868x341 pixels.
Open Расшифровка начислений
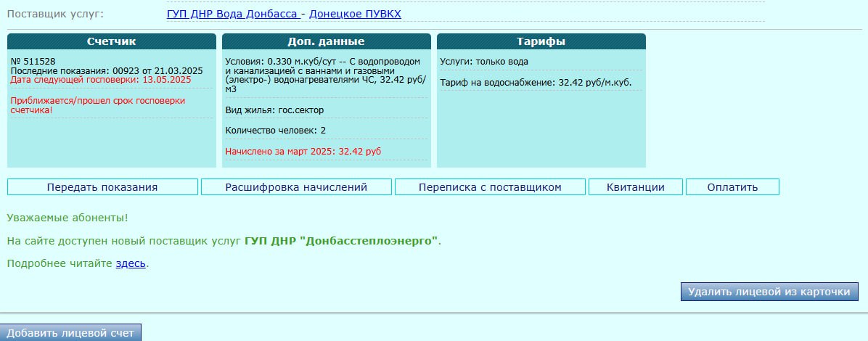click(x=296, y=187)
